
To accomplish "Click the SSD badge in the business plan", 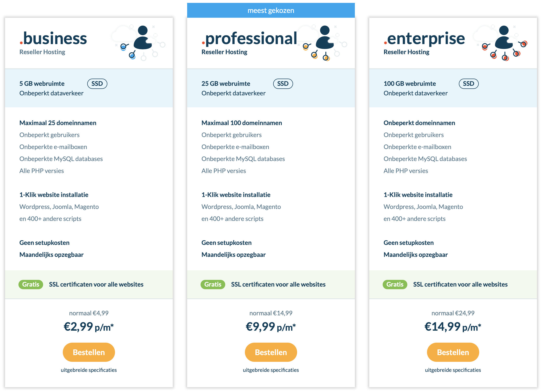I will click(x=97, y=84).
